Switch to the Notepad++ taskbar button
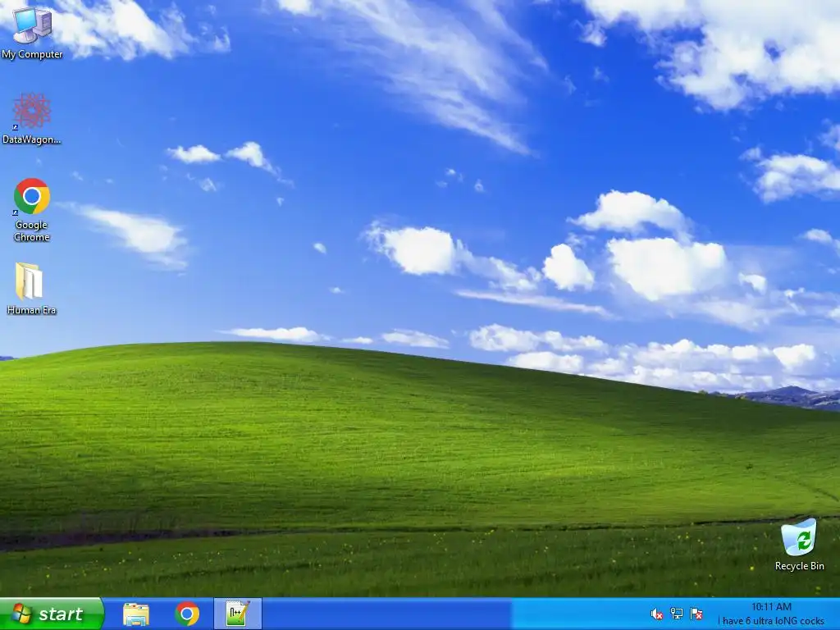This screenshot has width=840, height=630. click(x=237, y=614)
